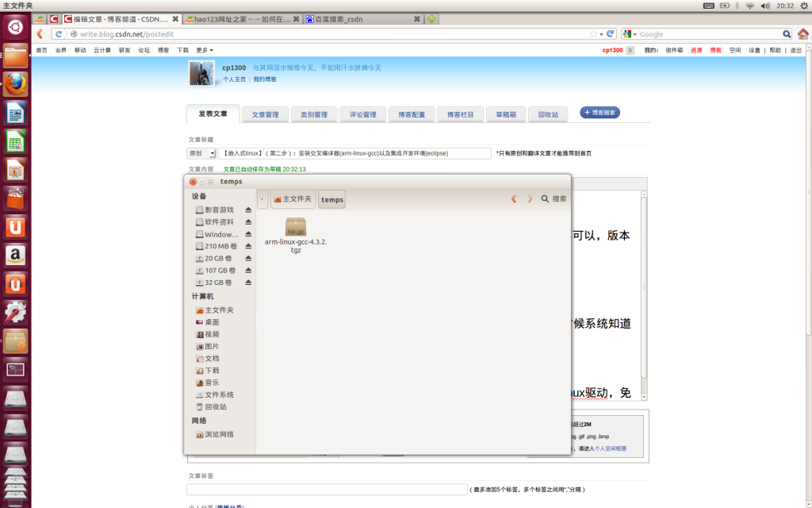Select the arm-linux-gcc-4.3.2.tgz archive file
The height and width of the screenshot is (508, 812).
[x=296, y=235]
